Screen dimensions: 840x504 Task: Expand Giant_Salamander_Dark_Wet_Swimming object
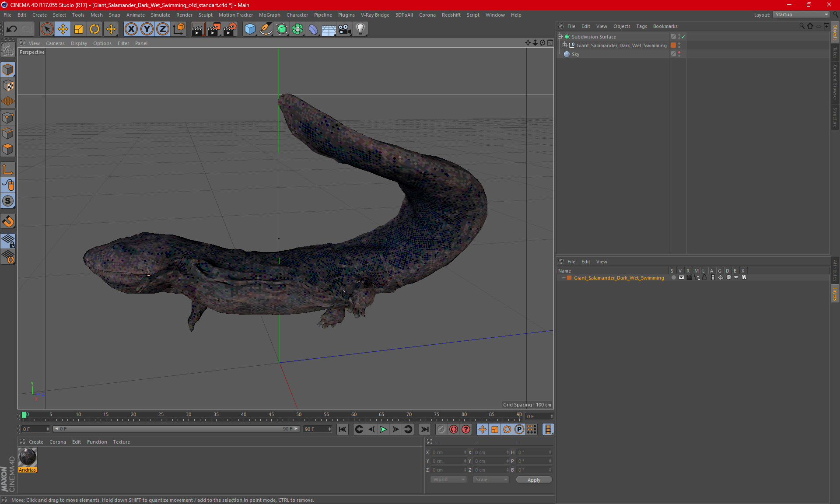(x=565, y=45)
